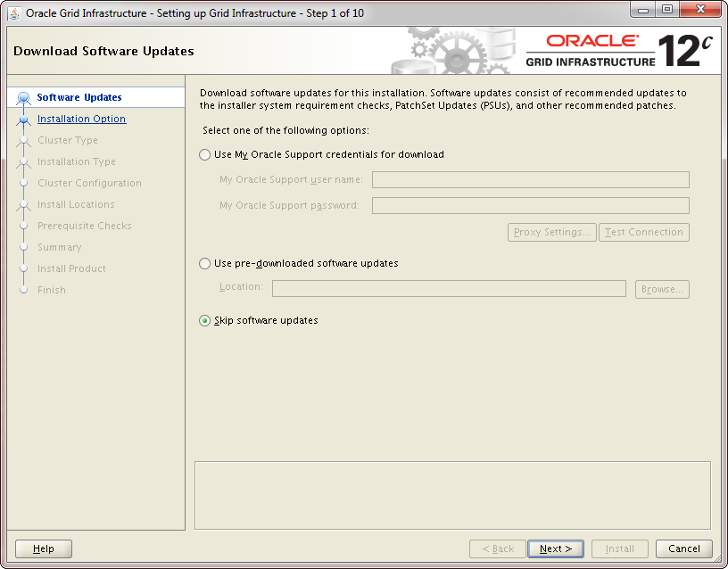The height and width of the screenshot is (569, 728).
Task: Click the Location text field
Action: (449, 289)
